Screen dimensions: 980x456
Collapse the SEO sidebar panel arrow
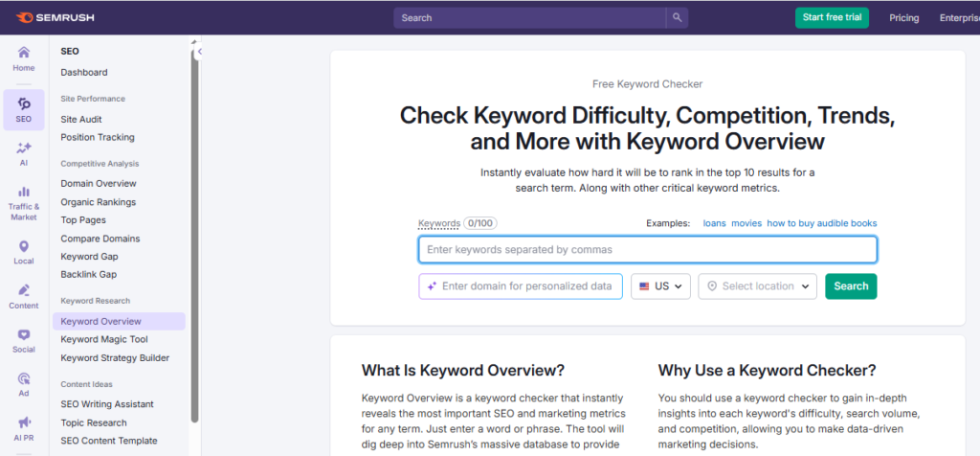click(x=200, y=52)
